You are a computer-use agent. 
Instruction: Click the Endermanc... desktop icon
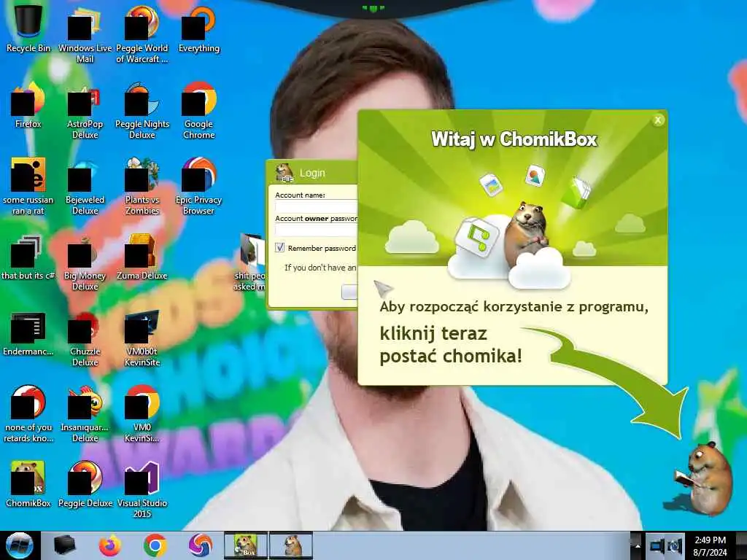coord(28,333)
